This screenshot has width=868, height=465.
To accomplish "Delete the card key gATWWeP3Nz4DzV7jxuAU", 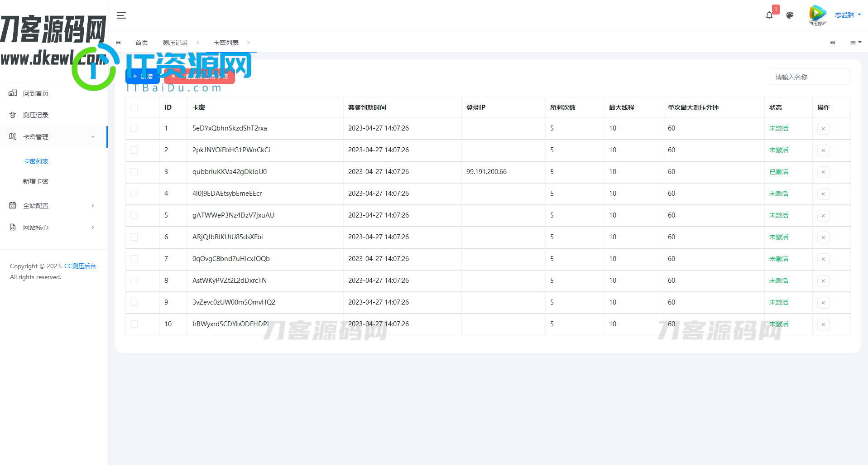I will (x=823, y=216).
